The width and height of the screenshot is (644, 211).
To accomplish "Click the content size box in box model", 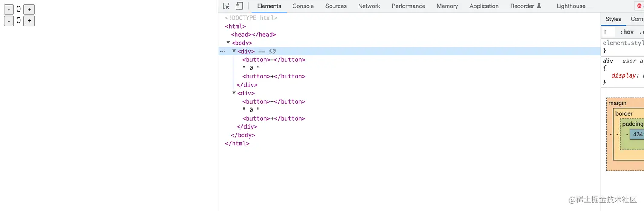I will (637, 134).
